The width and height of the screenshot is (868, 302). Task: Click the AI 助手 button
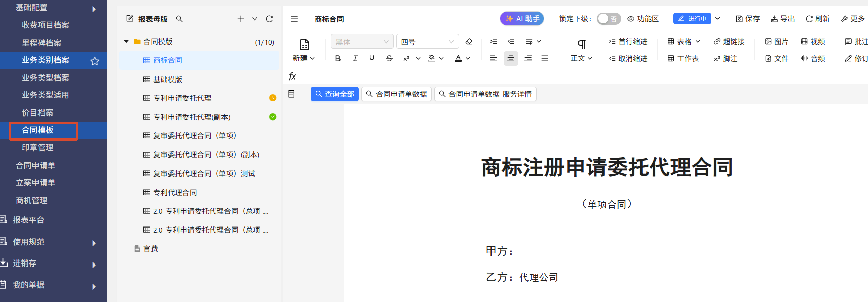[x=522, y=19]
